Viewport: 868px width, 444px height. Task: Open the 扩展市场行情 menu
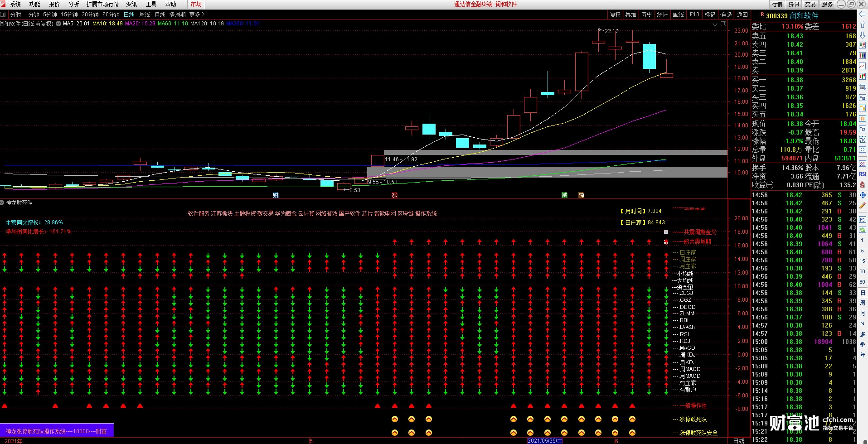[x=103, y=4]
